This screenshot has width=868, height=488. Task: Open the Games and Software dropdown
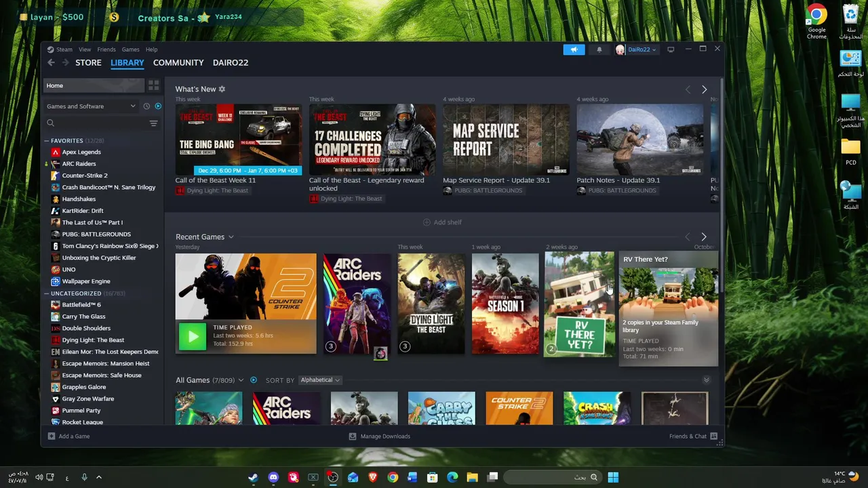(x=92, y=106)
